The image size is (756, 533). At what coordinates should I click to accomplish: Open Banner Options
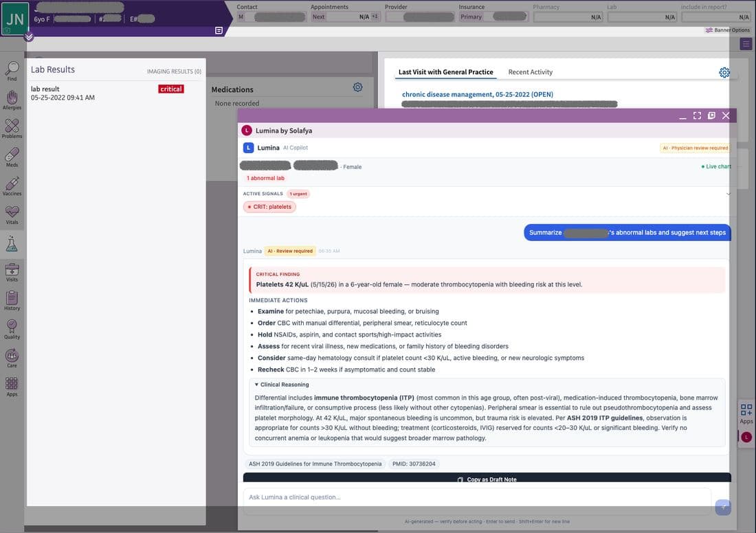tap(728, 30)
